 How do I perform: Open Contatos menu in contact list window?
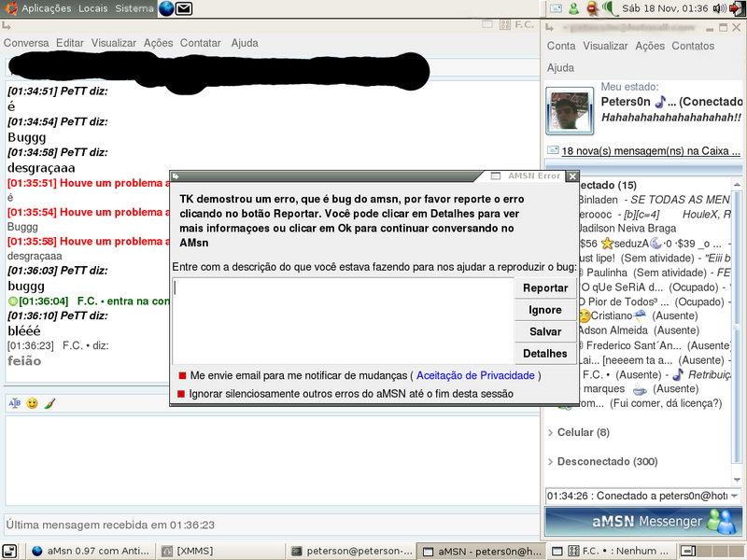pyautogui.click(x=693, y=46)
